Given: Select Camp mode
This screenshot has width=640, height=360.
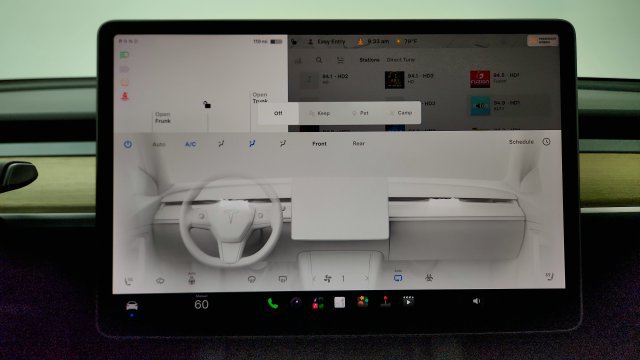Looking at the screenshot, I should click(x=401, y=113).
